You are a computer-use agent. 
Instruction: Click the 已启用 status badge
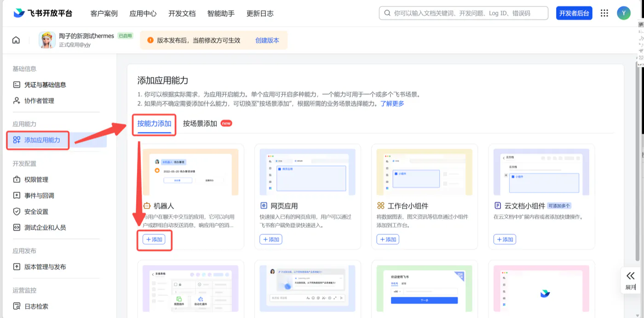coord(125,36)
